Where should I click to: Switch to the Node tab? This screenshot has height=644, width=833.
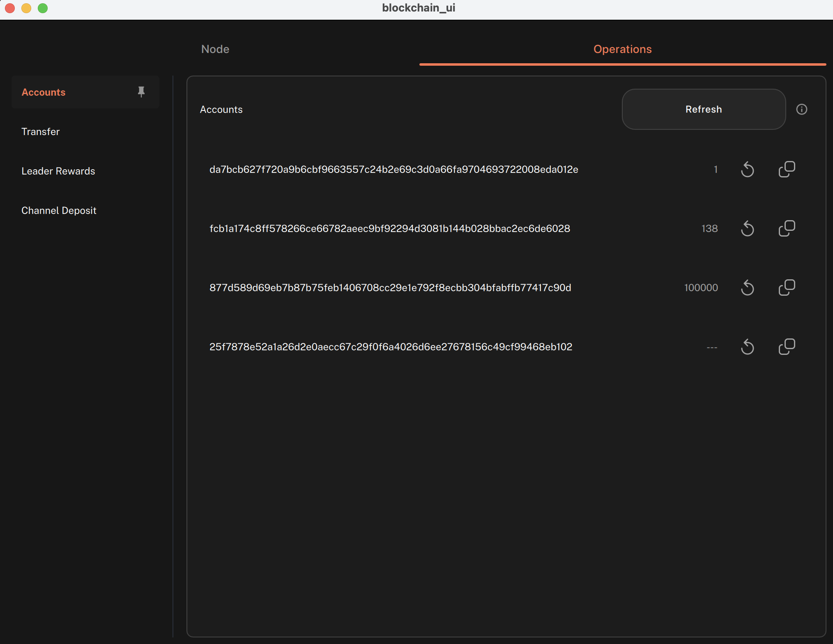215,49
